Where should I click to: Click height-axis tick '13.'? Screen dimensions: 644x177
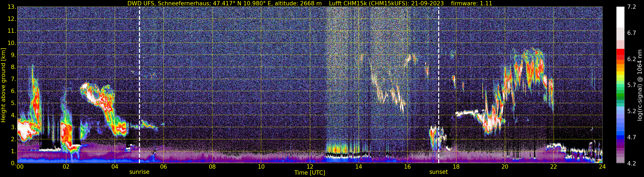pos(12,7)
